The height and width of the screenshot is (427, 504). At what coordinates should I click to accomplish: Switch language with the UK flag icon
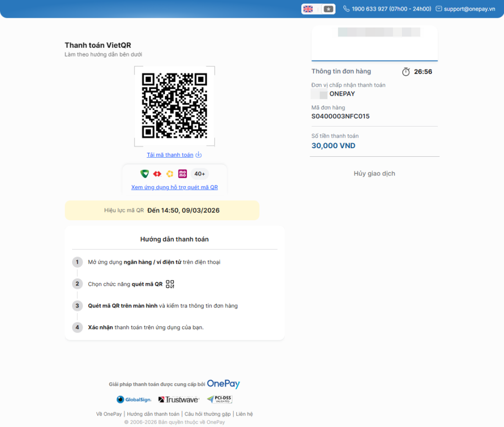coord(308,9)
